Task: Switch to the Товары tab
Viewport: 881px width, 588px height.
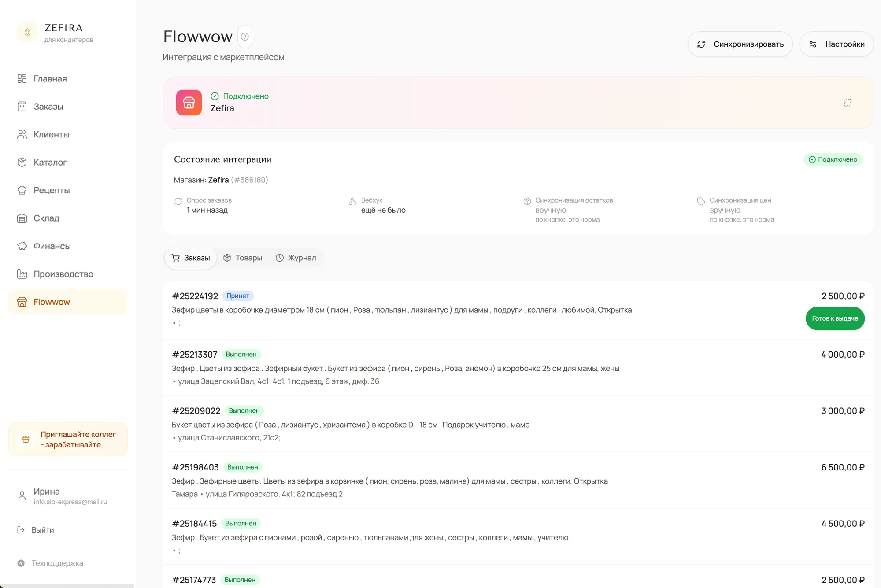Action: pos(243,258)
